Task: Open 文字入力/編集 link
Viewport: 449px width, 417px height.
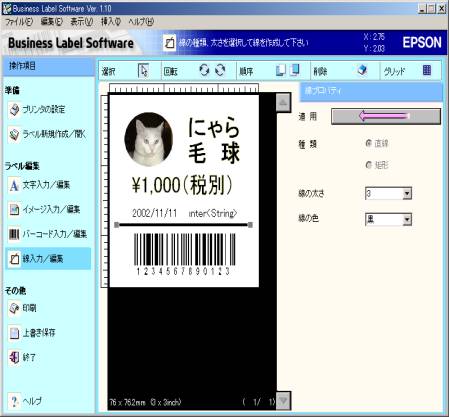Action: tap(46, 185)
